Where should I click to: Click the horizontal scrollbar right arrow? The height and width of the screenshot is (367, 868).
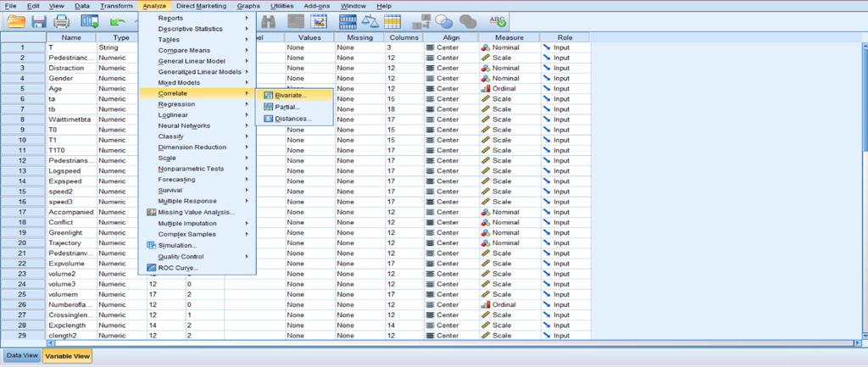pos(858,343)
